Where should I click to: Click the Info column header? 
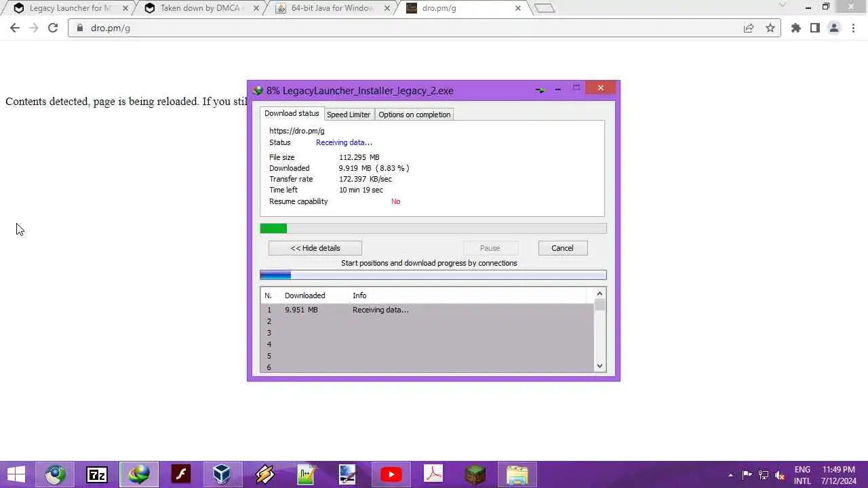coord(359,296)
